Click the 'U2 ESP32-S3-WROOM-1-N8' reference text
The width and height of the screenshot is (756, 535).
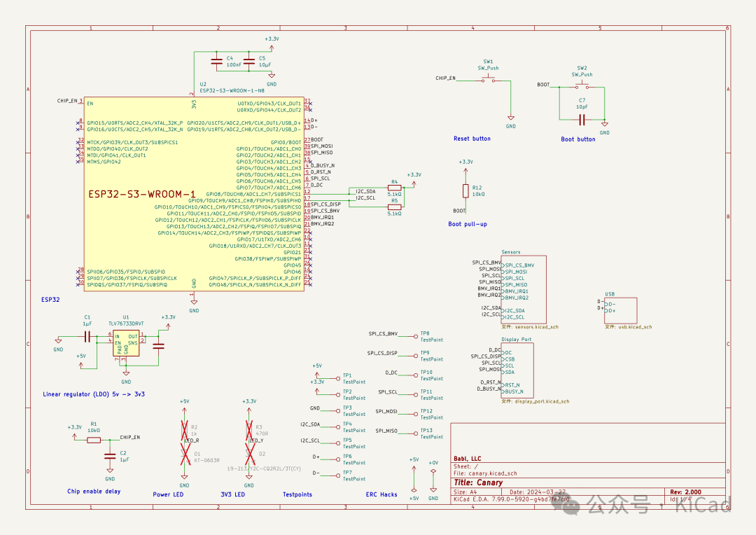(232, 88)
